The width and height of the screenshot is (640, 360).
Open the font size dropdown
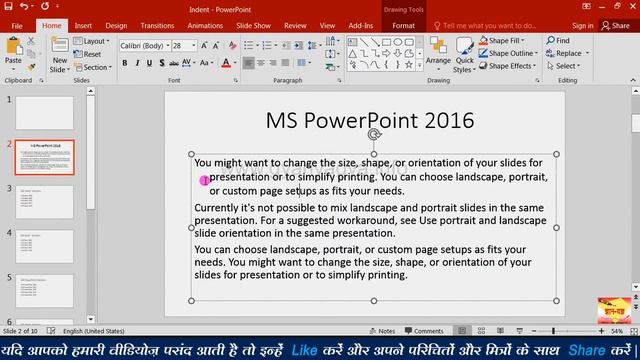(x=194, y=46)
